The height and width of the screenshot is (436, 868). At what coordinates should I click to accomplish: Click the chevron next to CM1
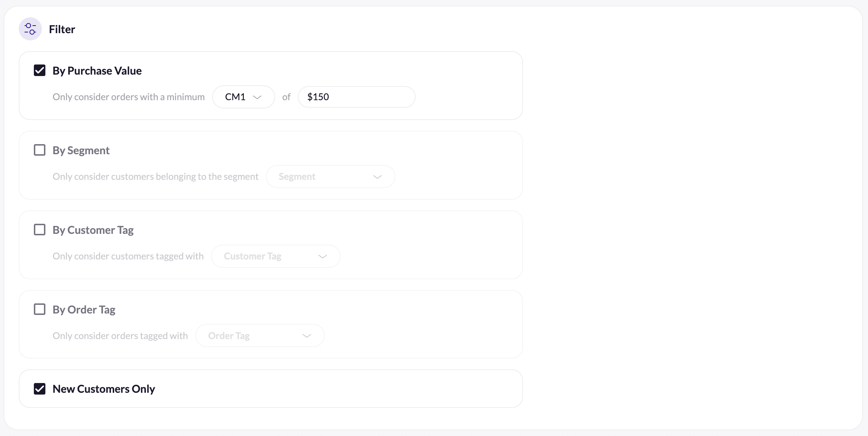pos(257,97)
